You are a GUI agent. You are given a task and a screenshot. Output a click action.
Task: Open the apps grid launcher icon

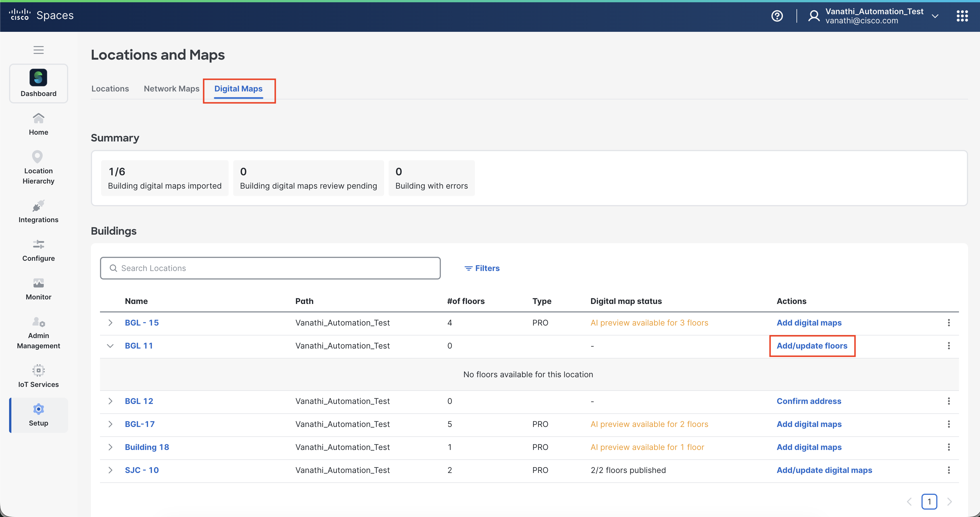962,16
